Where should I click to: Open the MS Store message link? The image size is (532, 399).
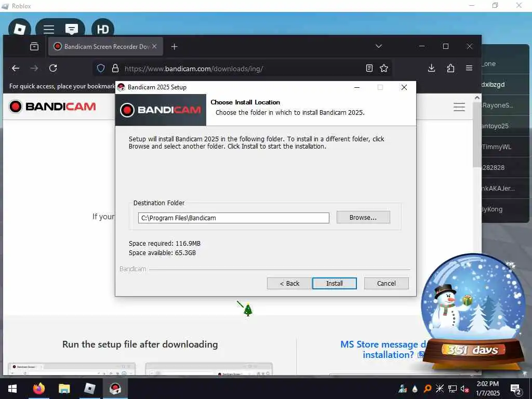pyautogui.click(x=382, y=350)
